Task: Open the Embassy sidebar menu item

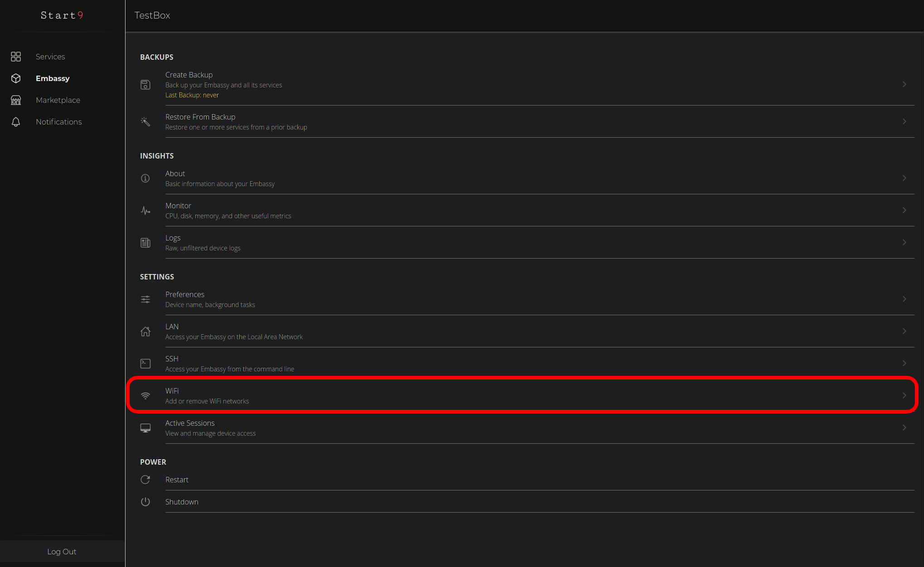Action: click(53, 78)
